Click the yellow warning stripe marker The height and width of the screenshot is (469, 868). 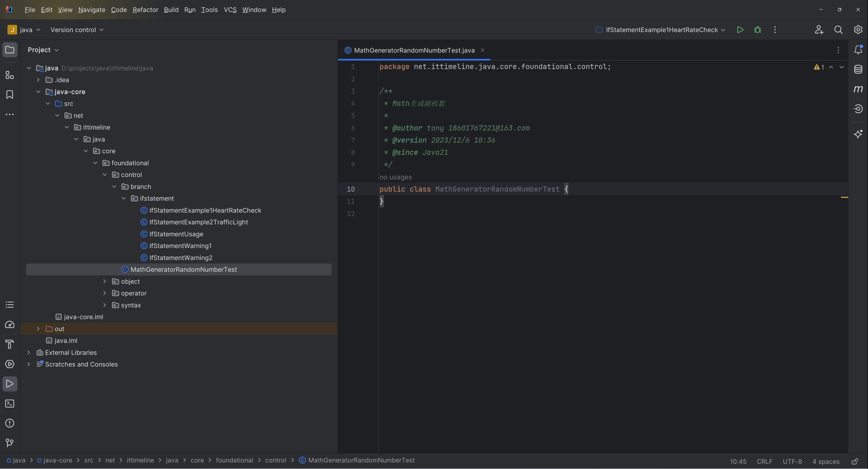coord(844,197)
